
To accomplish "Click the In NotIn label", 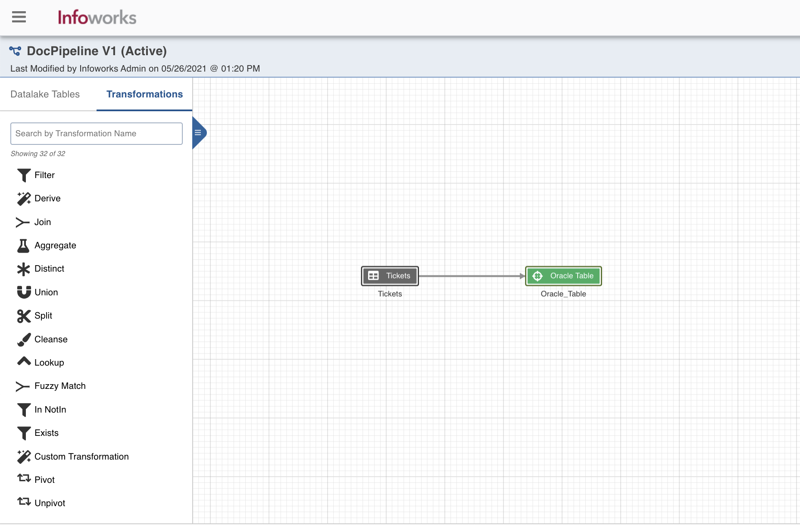I will pyautogui.click(x=50, y=410).
